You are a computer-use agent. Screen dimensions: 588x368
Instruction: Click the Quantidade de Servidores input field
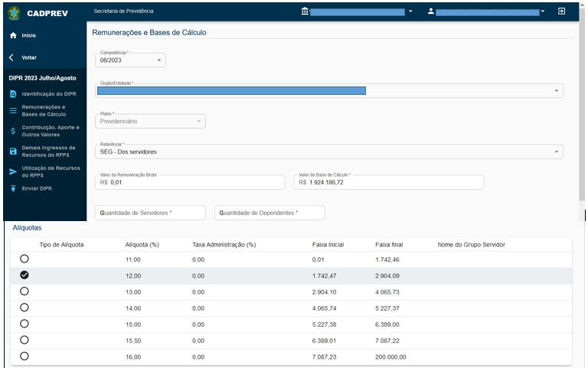[150, 213]
